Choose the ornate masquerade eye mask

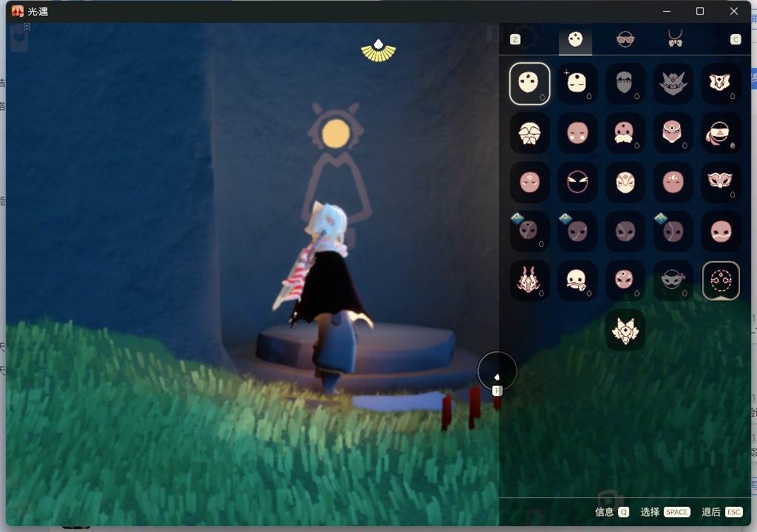pyautogui.click(x=721, y=182)
